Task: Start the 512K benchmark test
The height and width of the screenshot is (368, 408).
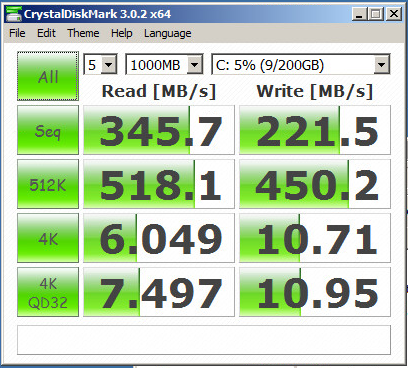Action: coord(48,184)
